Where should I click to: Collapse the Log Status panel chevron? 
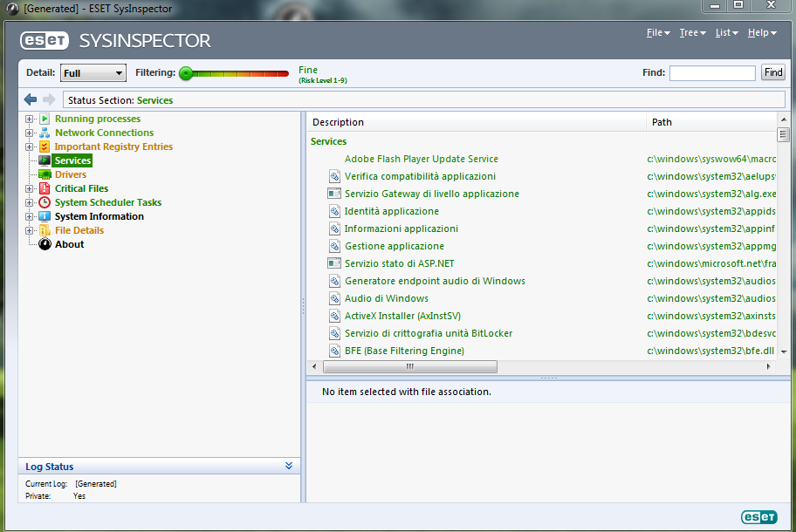click(x=289, y=466)
